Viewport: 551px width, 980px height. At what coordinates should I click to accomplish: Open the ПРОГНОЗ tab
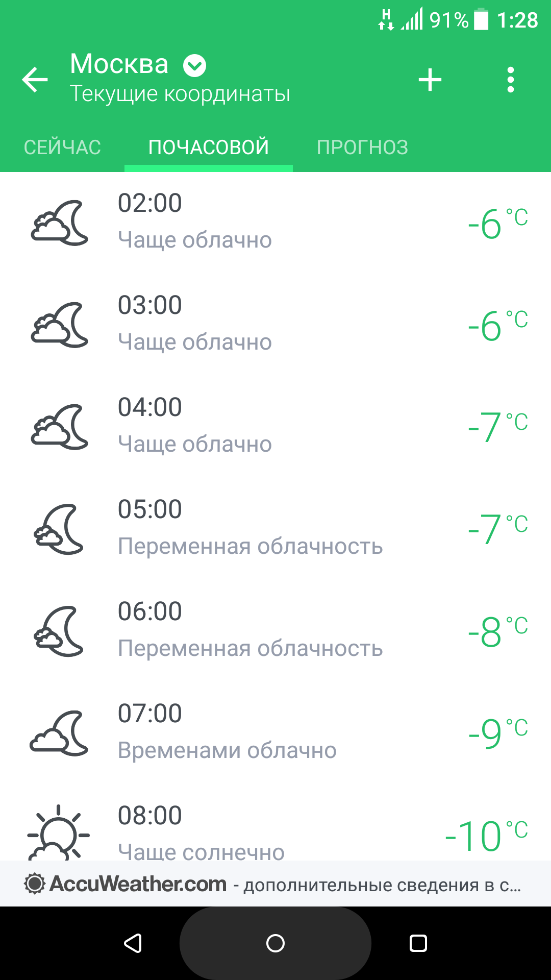point(362,148)
